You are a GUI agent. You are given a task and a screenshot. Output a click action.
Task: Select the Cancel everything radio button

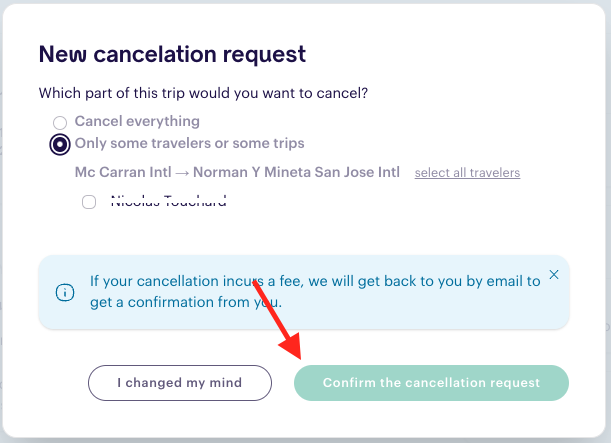(60, 122)
